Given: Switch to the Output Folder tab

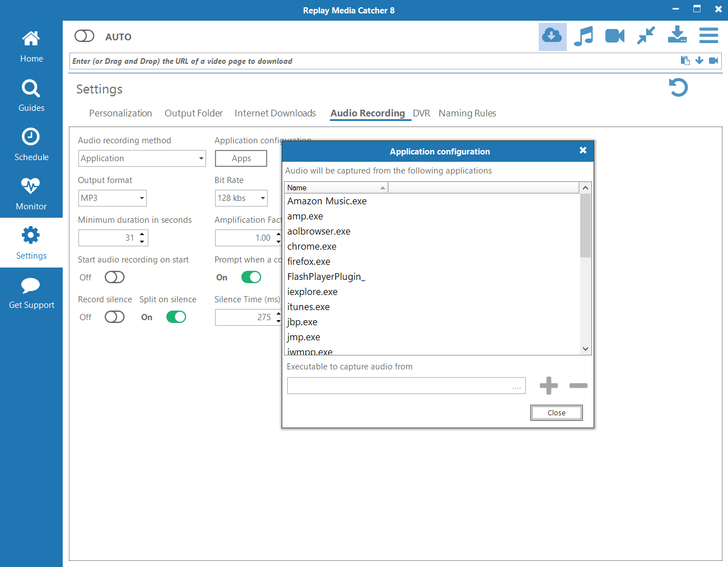Looking at the screenshot, I should [194, 113].
